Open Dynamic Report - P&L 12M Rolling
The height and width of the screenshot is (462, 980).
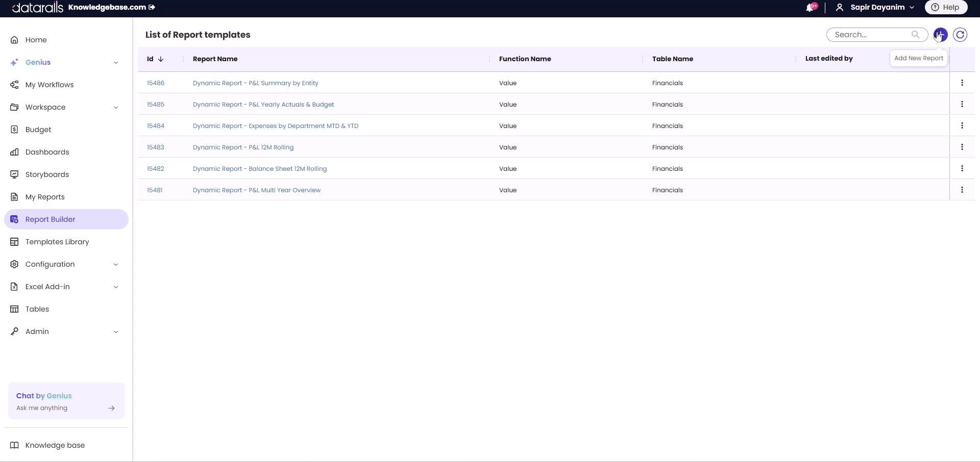243,147
